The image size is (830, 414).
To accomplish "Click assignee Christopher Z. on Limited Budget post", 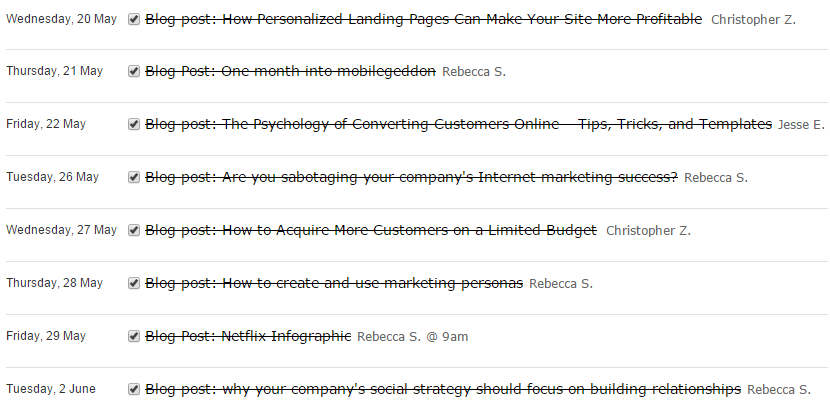I will click(648, 230).
